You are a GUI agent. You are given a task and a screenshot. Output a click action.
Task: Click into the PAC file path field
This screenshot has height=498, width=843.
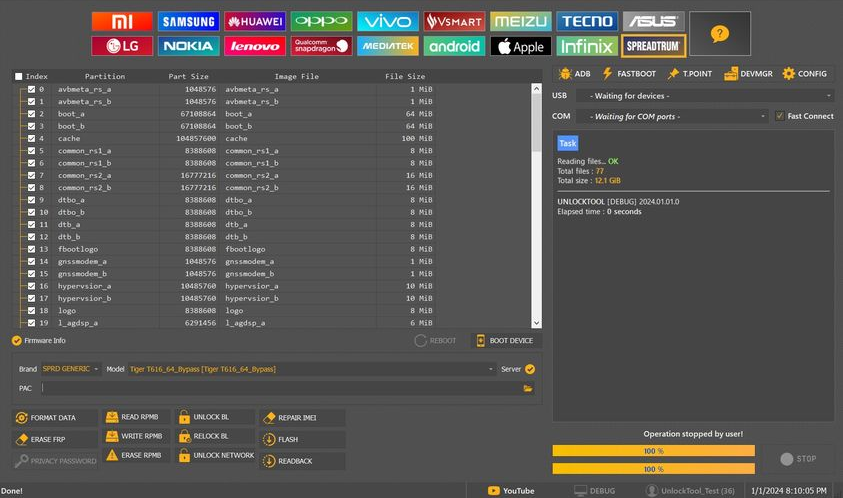coord(281,388)
